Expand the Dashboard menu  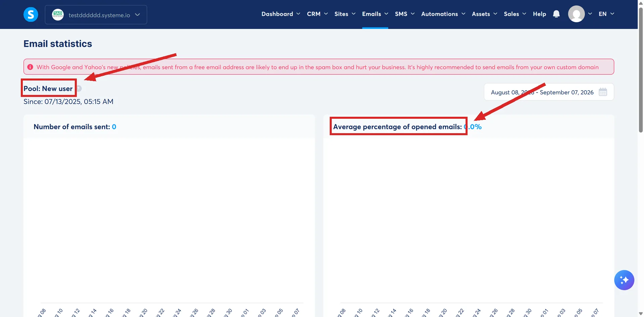281,14
